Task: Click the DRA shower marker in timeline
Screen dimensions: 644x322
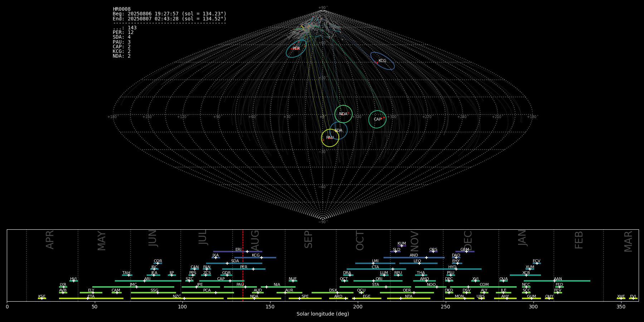Action: point(350,275)
